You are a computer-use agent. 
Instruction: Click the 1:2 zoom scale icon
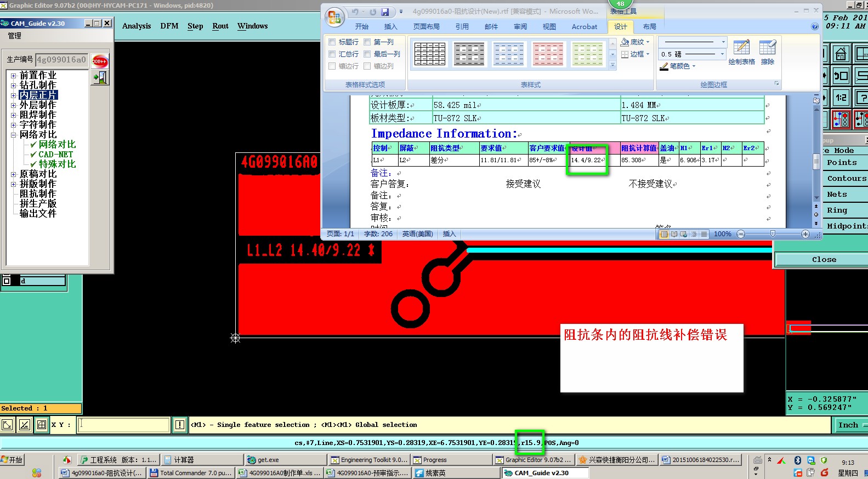coord(841,98)
